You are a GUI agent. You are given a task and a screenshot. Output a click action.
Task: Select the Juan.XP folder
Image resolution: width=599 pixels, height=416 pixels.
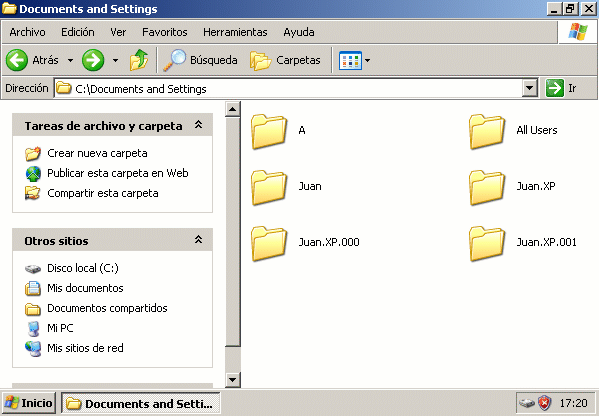(x=487, y=187)
